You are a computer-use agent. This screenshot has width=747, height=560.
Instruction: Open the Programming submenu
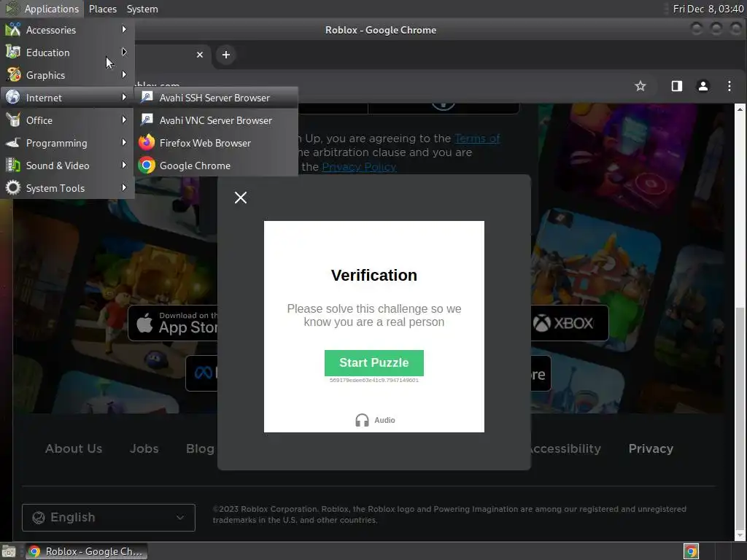(67, 143)
